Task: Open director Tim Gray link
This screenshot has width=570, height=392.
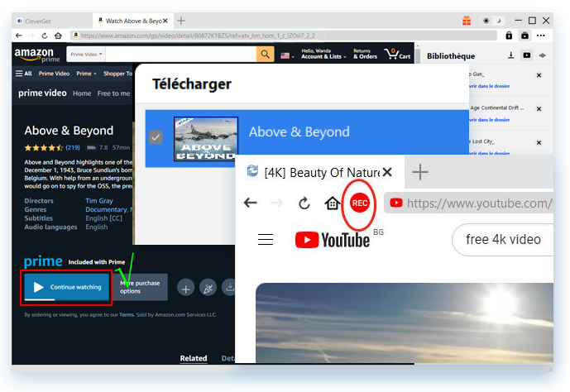Action: pyautogui.click(x=99, y=200)
